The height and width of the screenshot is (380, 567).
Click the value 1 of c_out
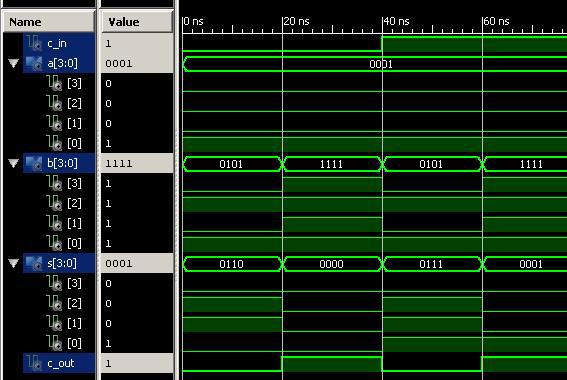pyautogui.click(x=108, y=363)
